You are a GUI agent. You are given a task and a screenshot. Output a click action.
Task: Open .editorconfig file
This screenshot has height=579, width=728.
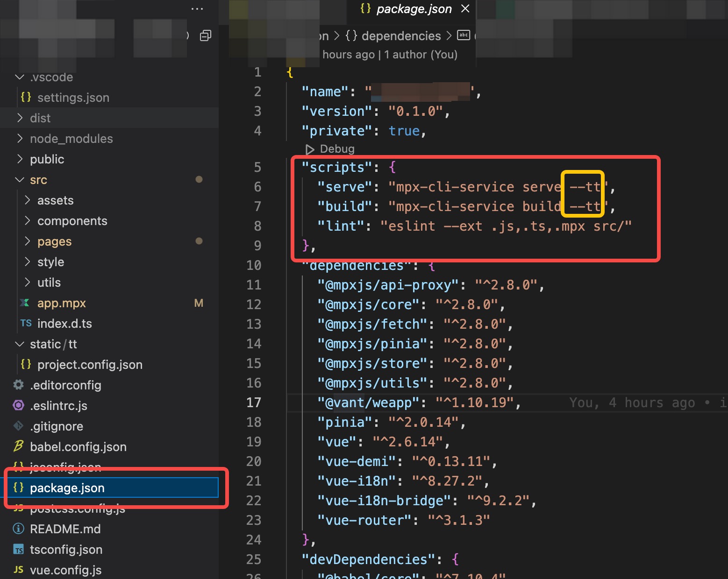click(65, 385)
